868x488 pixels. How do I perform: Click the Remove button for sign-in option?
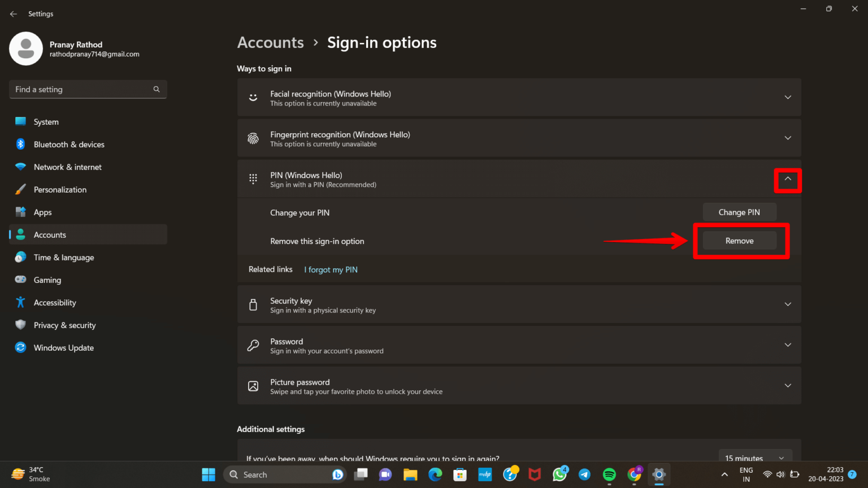click(x=739, y=240)
